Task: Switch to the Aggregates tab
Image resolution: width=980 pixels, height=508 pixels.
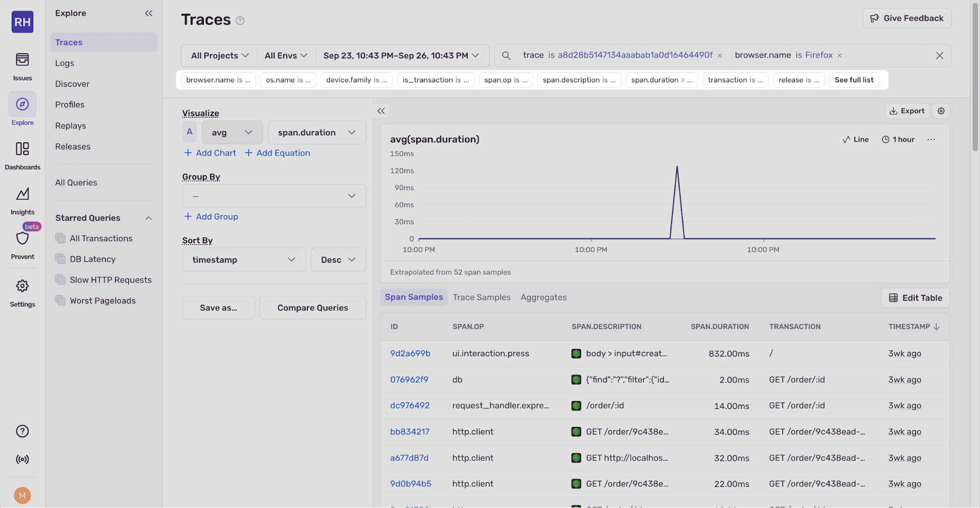Action: [x=543, y=297]
